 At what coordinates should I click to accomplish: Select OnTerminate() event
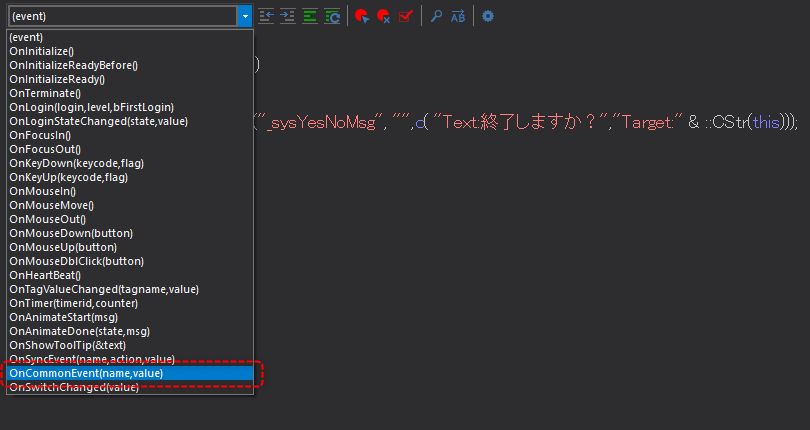point(130,93)
